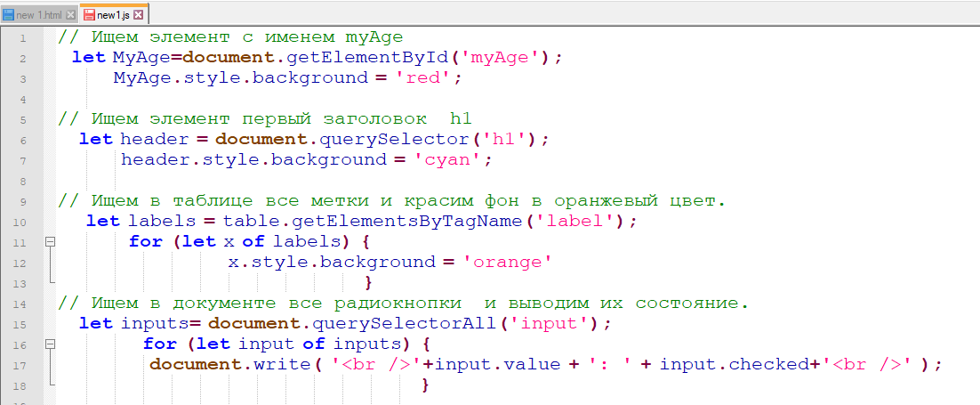The width and height of the screenshot is (980, 405).
Task: Click the comment mentioning заголовок h1
Action: coord(265,118)
